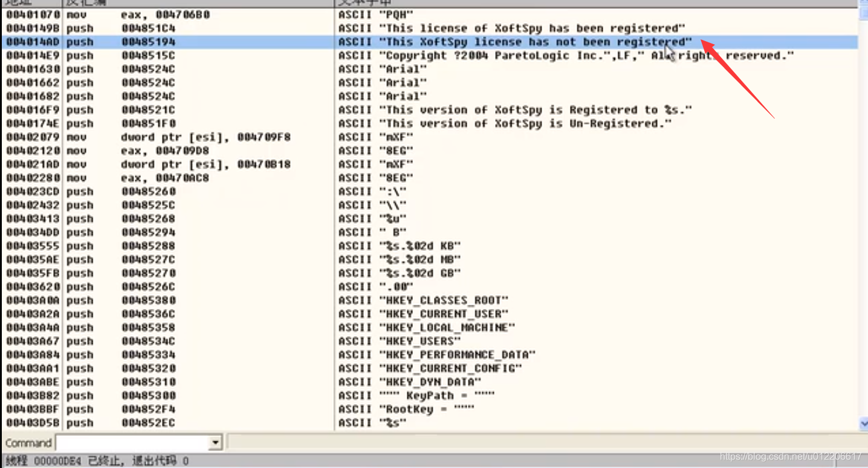Select "mov eax, 004709D8" instruction
Image resolution: width=868 pixels, height=468 pixels.
coord(138,151)
